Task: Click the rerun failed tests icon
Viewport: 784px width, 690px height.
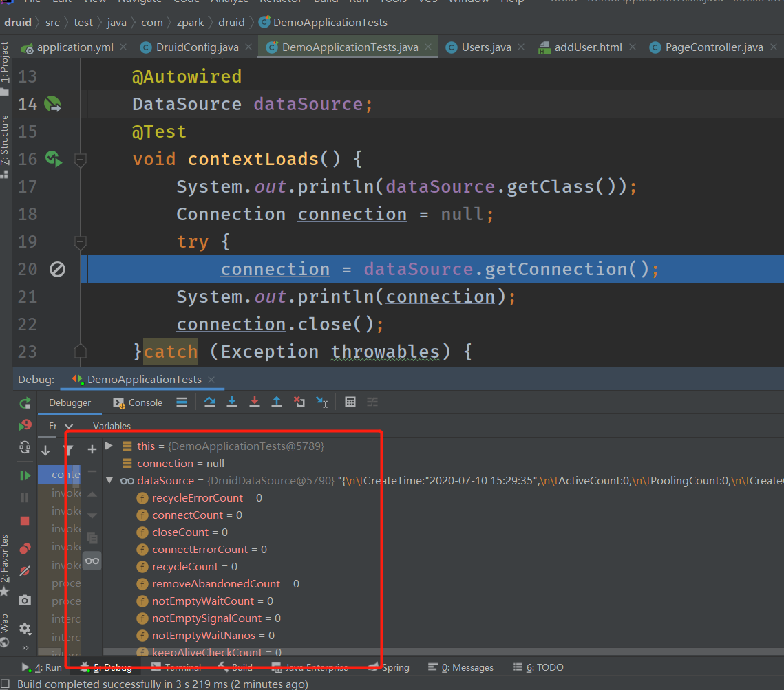Action: 25,425
